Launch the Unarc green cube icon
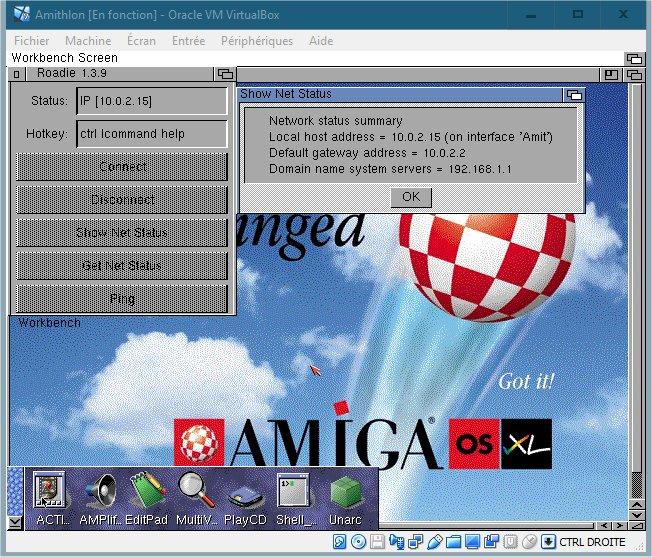 pyautogui.click(x=345, y=492)
